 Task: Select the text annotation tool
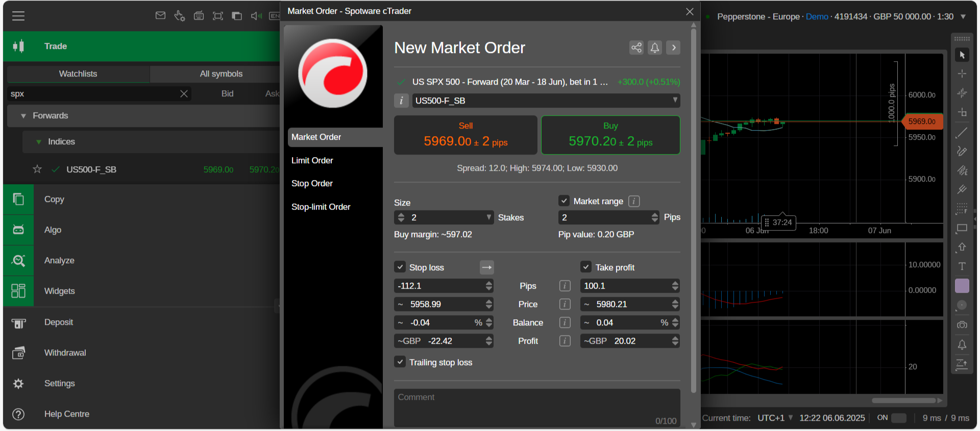pyautogui.click(x=962, y=266)
